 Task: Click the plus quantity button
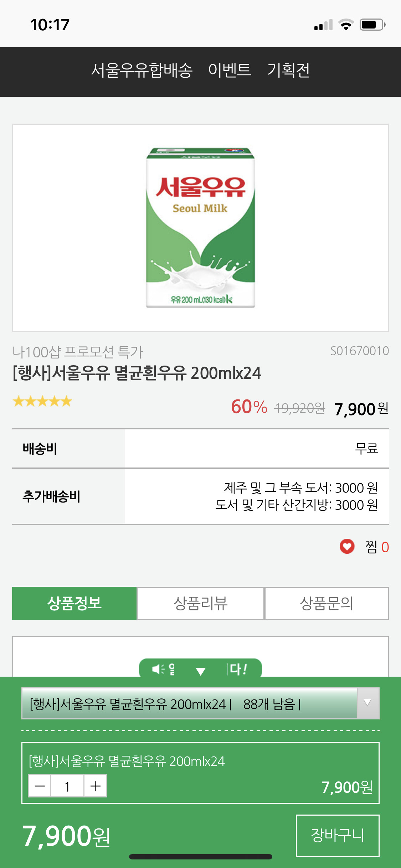[95, 786]
